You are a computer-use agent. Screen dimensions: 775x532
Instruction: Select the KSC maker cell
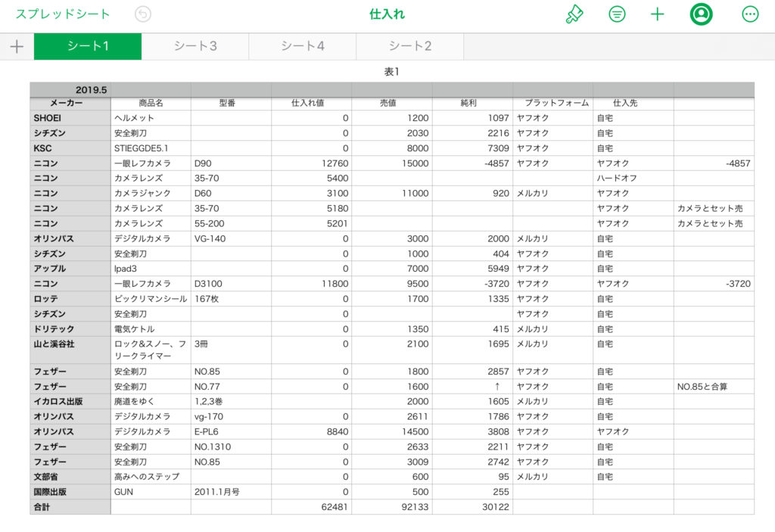[70, 148]
